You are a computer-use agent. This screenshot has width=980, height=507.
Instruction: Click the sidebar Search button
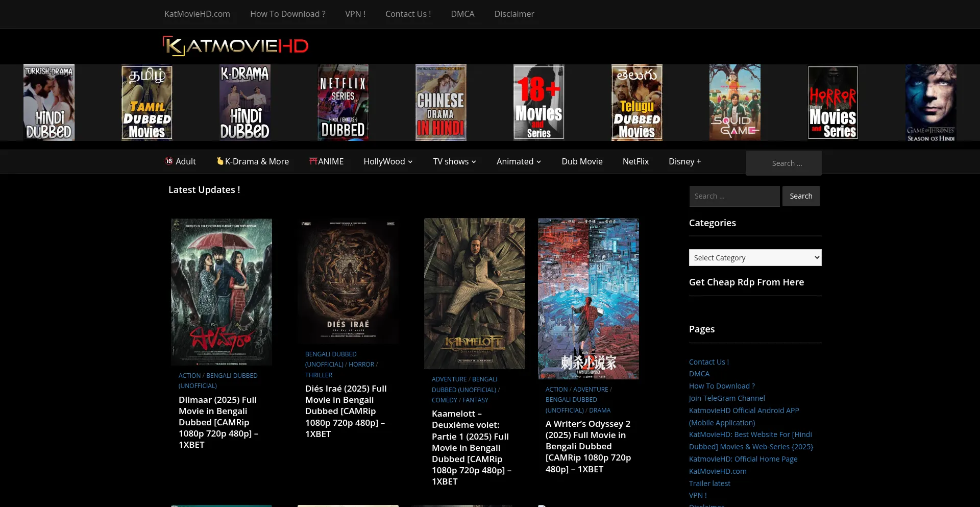tap(801, 196)
